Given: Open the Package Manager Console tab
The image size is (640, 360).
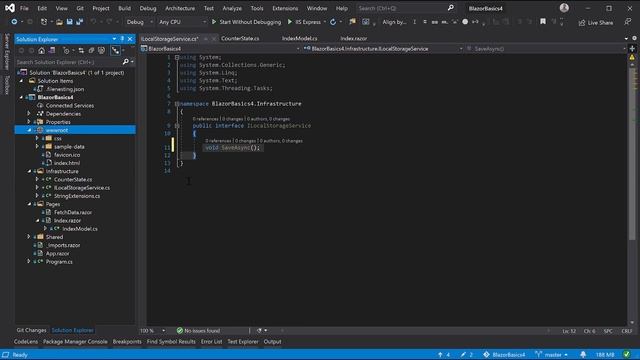Looking at the screenshot, I should click(x=75, y=342).
